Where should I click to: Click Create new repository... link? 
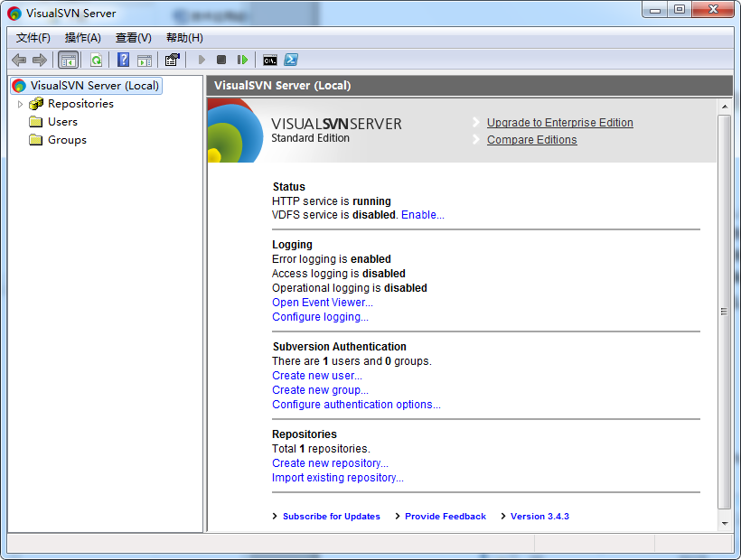click(331, 463)
